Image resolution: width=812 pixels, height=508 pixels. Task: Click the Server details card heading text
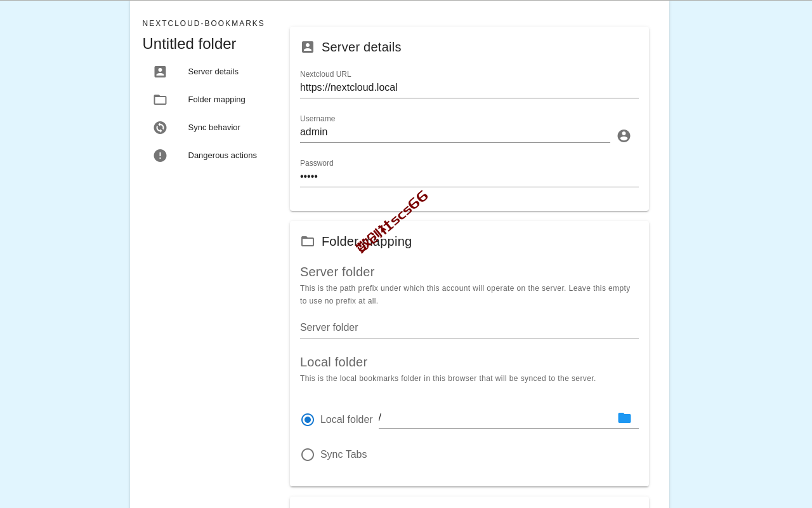[362, 47]
